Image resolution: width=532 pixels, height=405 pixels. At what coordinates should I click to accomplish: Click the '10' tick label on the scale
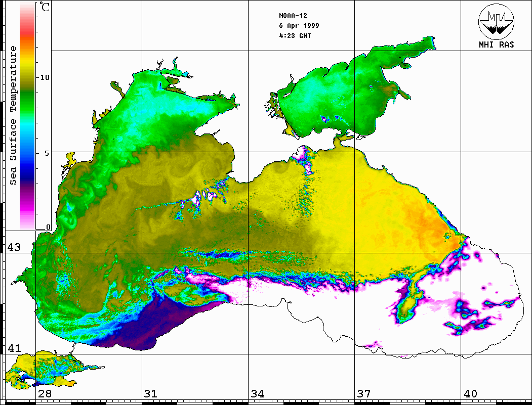[45, 77]
